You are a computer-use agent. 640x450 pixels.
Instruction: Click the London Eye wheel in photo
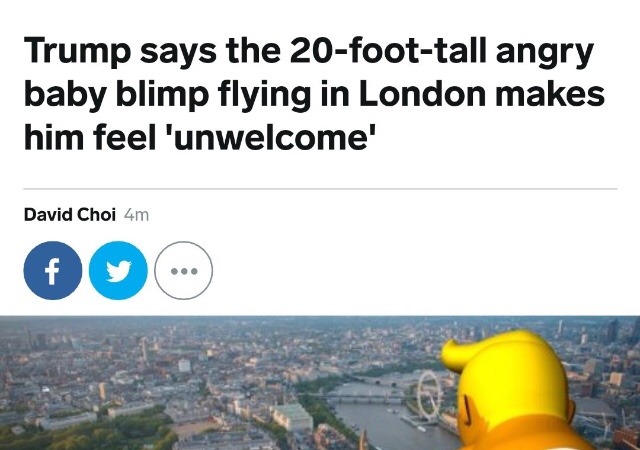[429, 394]
